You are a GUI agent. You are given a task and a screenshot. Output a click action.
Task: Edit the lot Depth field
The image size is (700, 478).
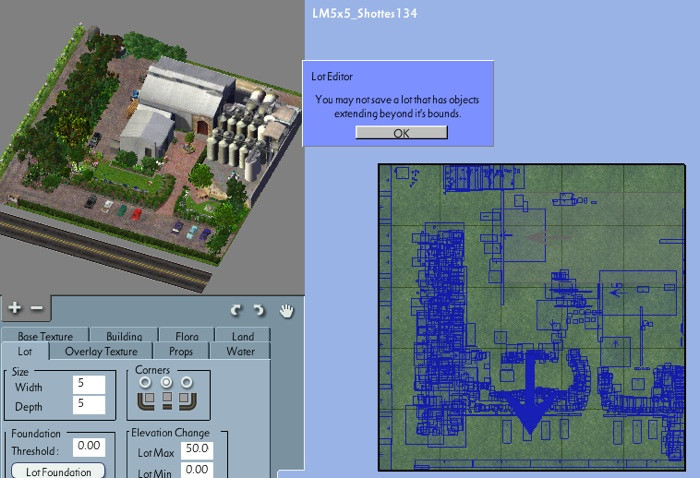click(89, 405)
